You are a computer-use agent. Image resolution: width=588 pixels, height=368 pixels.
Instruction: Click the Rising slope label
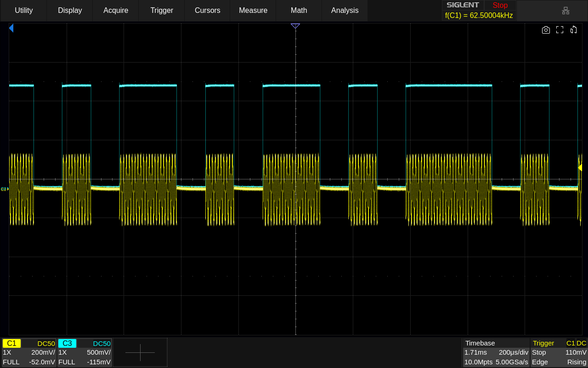[x=577, y=362]
